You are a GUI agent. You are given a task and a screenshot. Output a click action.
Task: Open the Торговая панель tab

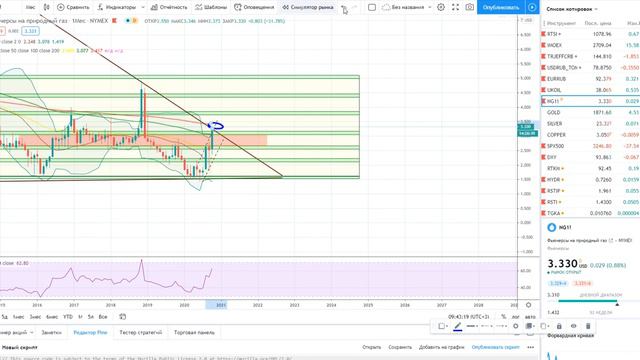point(194,333)
